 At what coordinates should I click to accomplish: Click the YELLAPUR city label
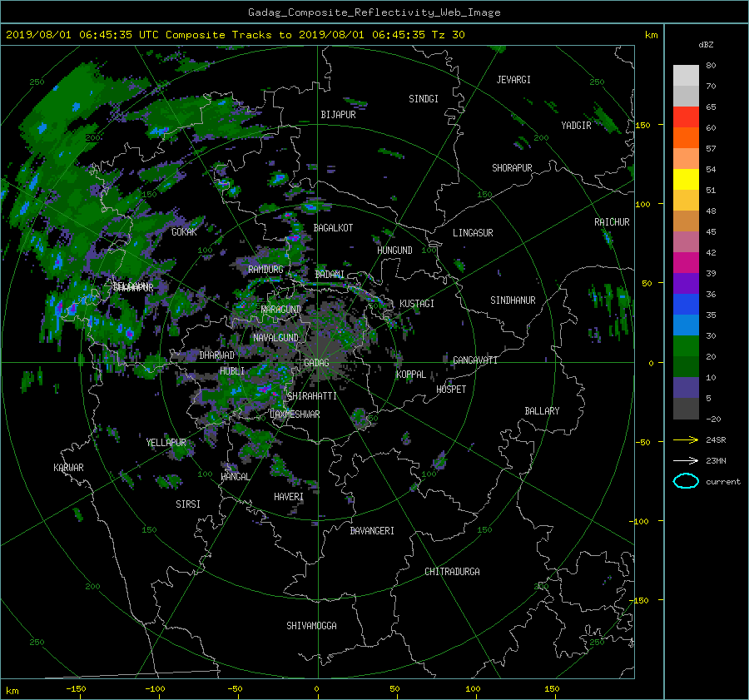166,443
